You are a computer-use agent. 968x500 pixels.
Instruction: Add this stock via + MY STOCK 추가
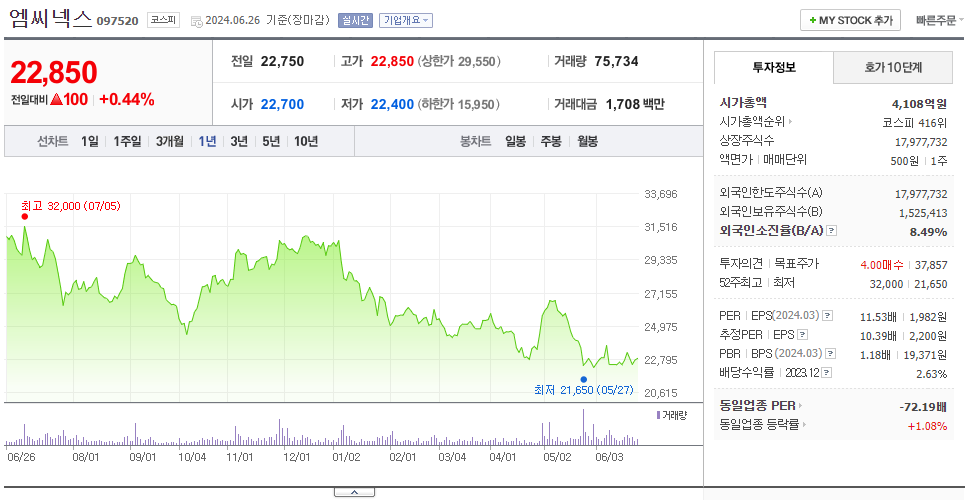click(x=850, y=20)
